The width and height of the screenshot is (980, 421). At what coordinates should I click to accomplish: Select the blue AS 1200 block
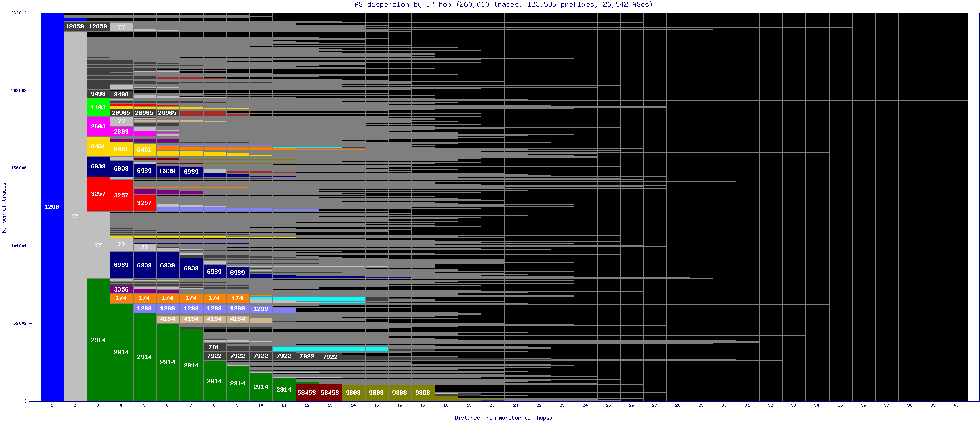(52, 207)
